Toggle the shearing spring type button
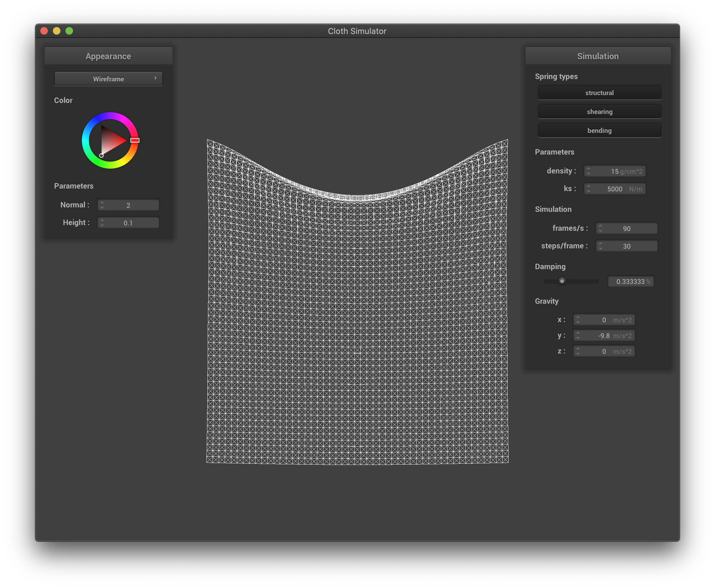 [x=599, y=112]
